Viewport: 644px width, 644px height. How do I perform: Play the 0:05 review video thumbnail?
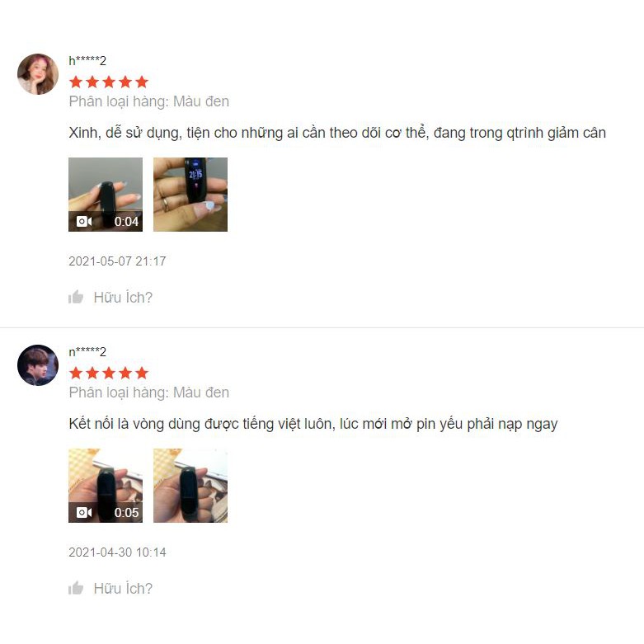click(106, 486)
